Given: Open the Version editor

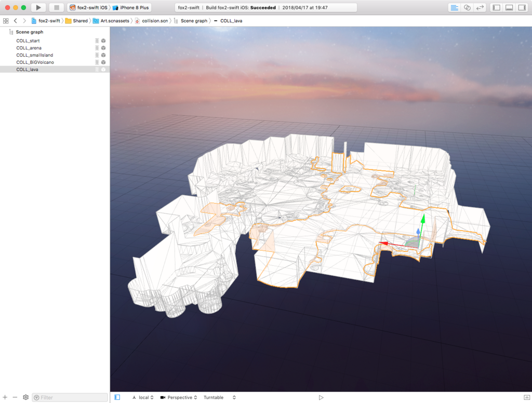Looking at the screenshot, I should (x=480, y=8).
